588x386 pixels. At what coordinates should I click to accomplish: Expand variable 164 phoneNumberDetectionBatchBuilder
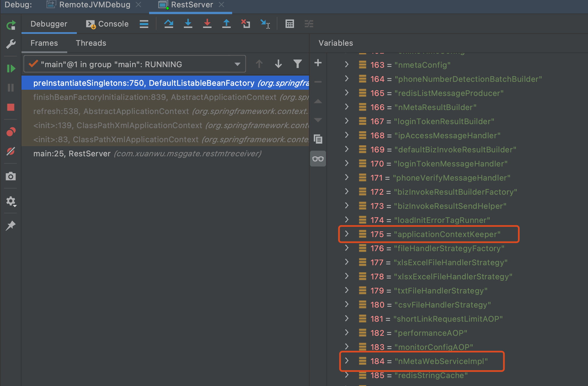tap(347, 79)
